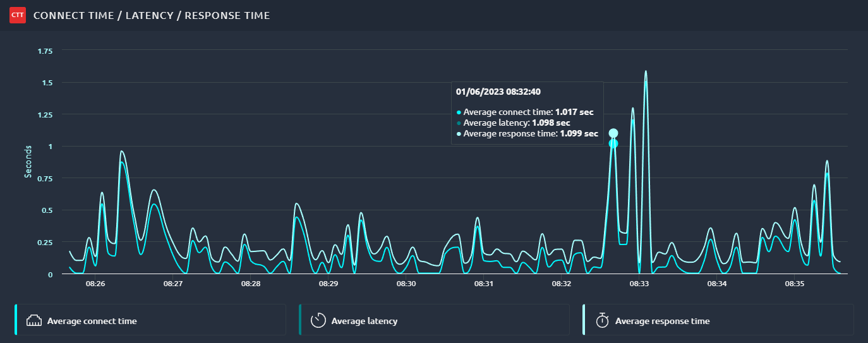The image size is (868, 343).
Task: Click the red CTT badge icon
Action: 17,15
